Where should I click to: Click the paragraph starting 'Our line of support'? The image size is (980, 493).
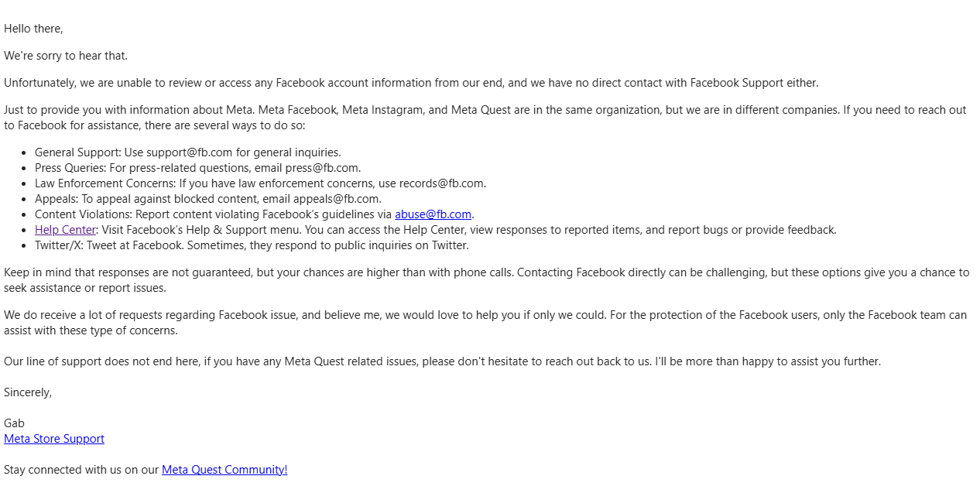pyautogui.click(x=442, y=361)
